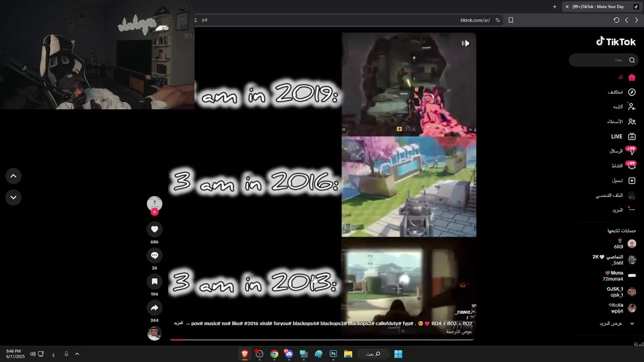Image resolution: width=644 pixels, height=362 pixels.
Task: Open Chrome from taskbar
Action: [x=274, y=354]
